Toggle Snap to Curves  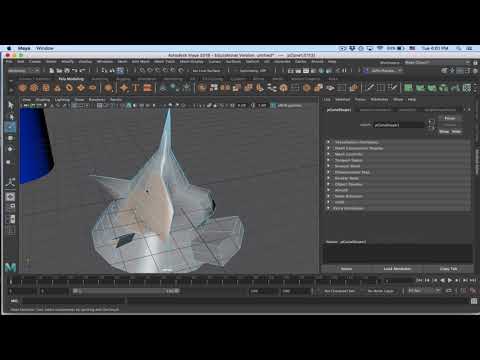point(150,70)
